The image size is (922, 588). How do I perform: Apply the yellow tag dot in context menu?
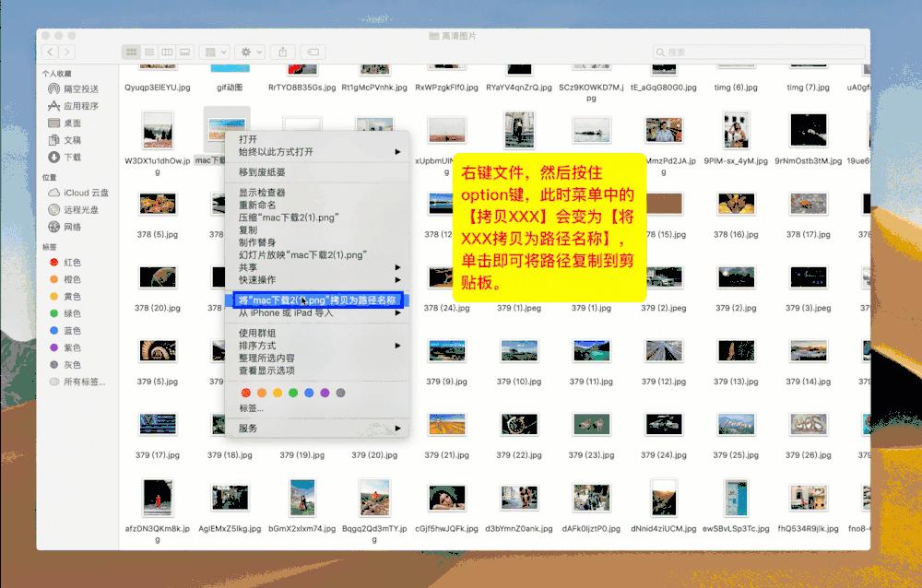[278, 393]
